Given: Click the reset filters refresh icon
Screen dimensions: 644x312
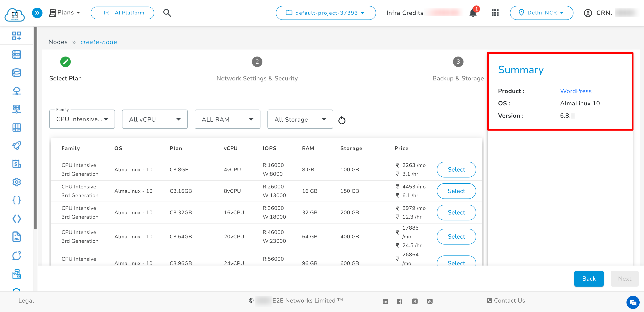Looking at the screenshot, I should click(x=342, y=121).
